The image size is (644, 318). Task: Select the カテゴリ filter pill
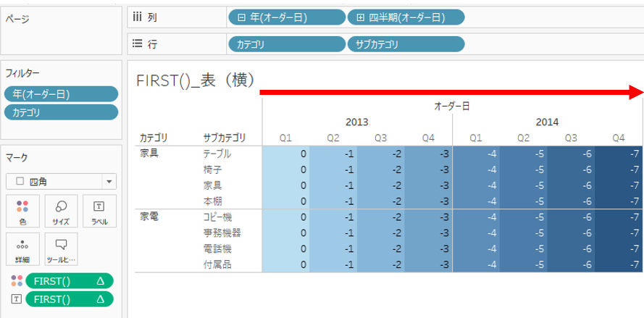click(x=61, y=112)
